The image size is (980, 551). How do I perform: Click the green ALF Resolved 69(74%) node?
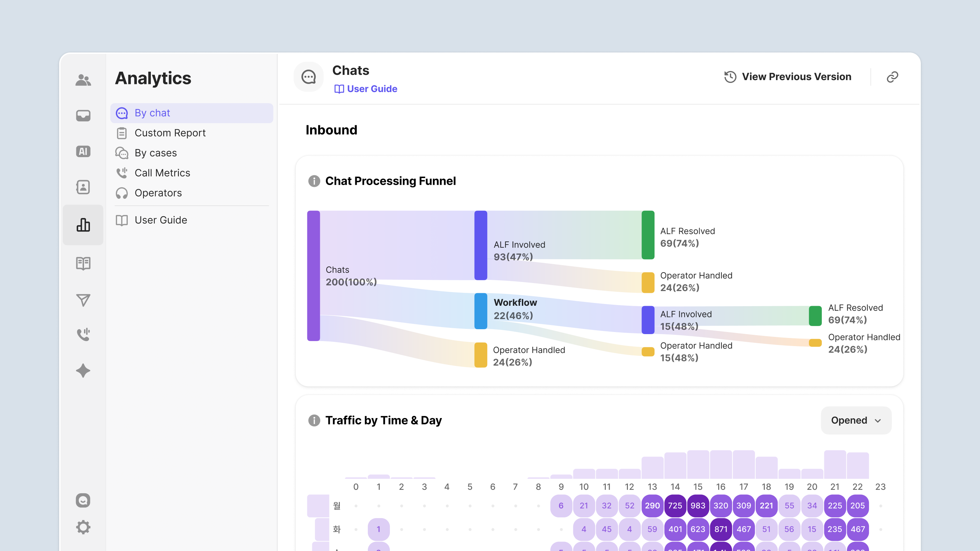tap(648, 235)
